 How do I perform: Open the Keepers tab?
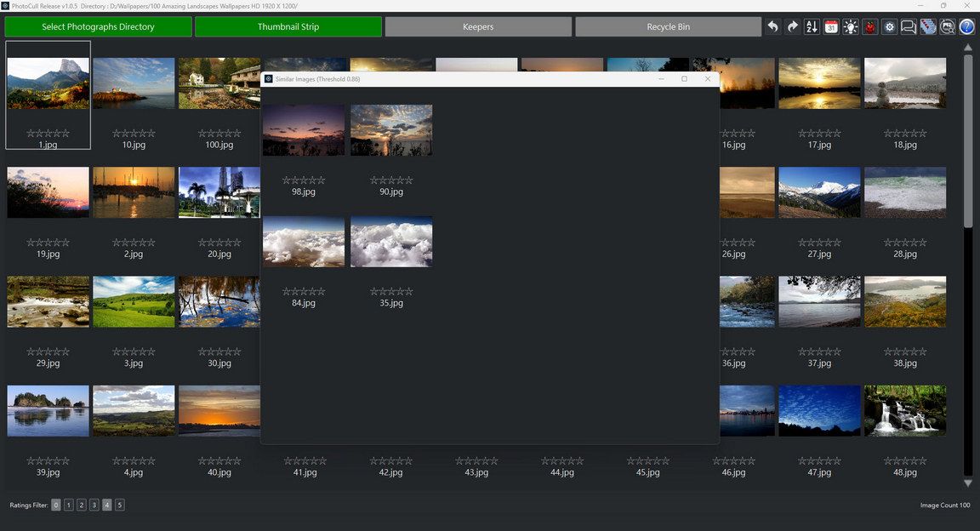(x=478, y=27)
